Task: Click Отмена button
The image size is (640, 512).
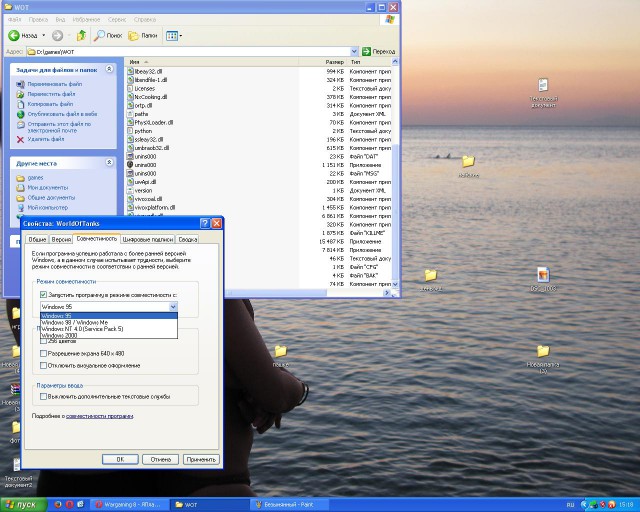Action: point(160,459)
